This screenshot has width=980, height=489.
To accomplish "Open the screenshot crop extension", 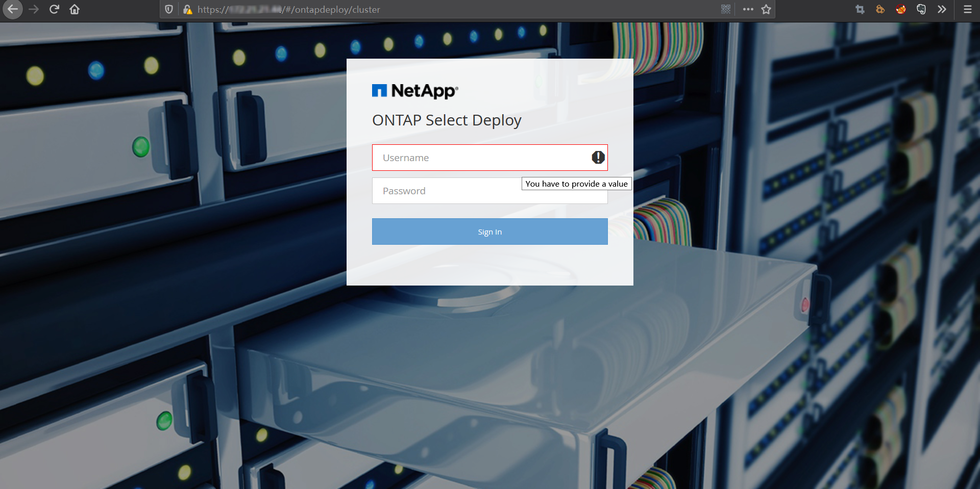I will [860, 9].
